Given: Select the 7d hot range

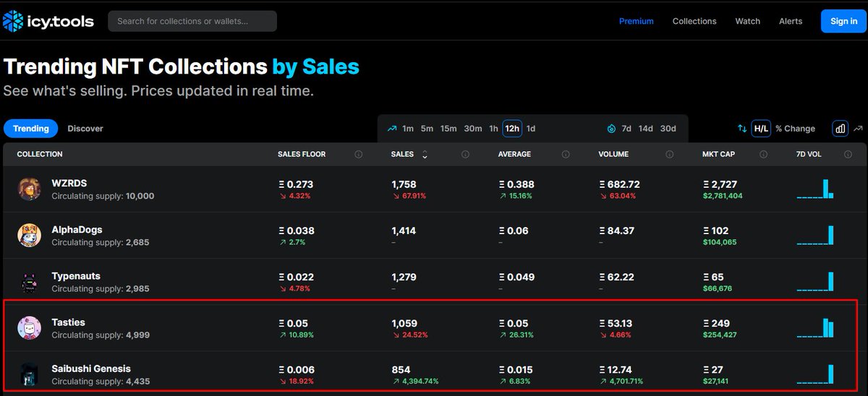Looking at the screenshot, I should coord(626,129).
